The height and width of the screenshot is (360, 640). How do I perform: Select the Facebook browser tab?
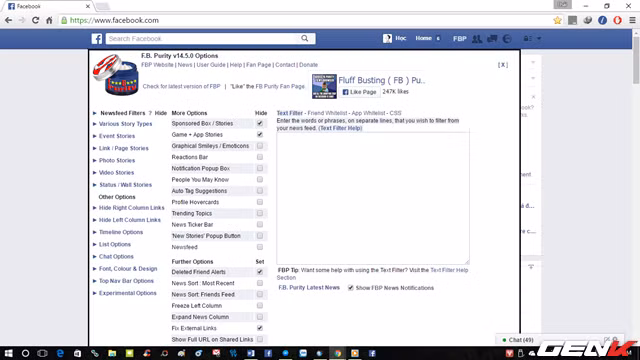[x=47, y=6]
